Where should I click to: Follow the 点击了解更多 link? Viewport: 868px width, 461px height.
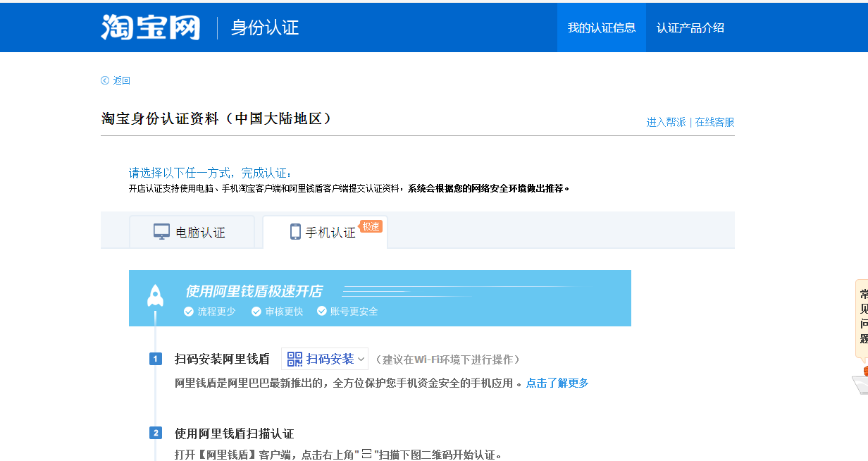(x=557, y=383)
